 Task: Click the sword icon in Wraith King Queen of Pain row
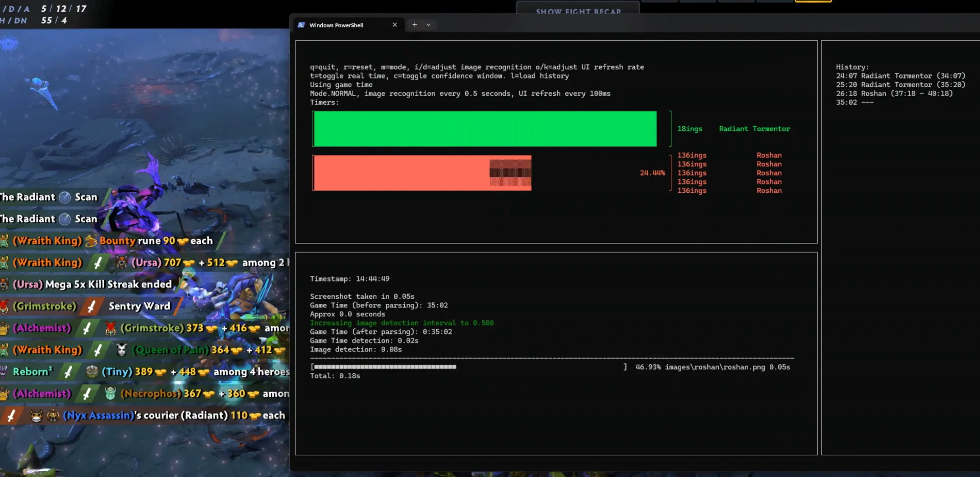coord(98,350)
